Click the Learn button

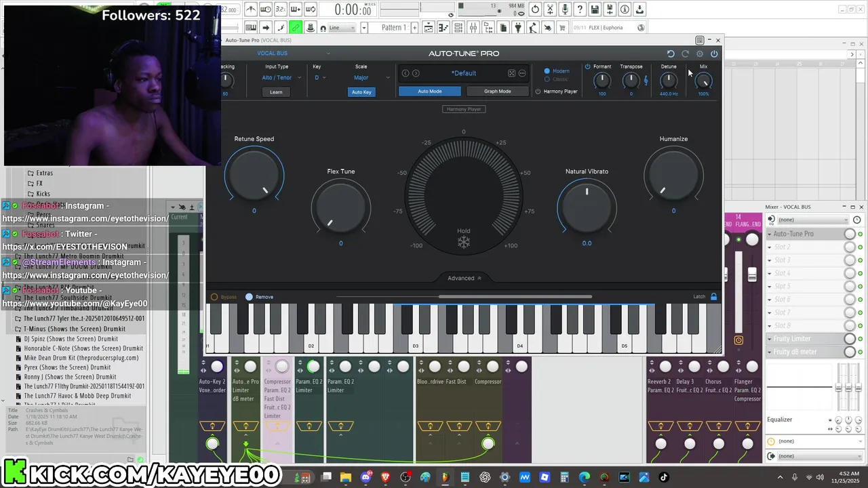[x=276, y=92]
